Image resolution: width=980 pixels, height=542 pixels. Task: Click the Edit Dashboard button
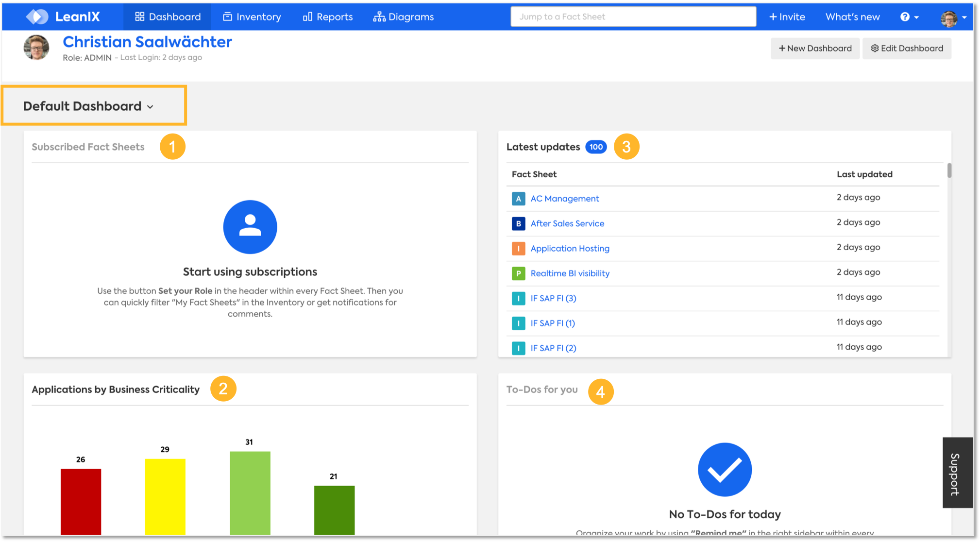907,49
